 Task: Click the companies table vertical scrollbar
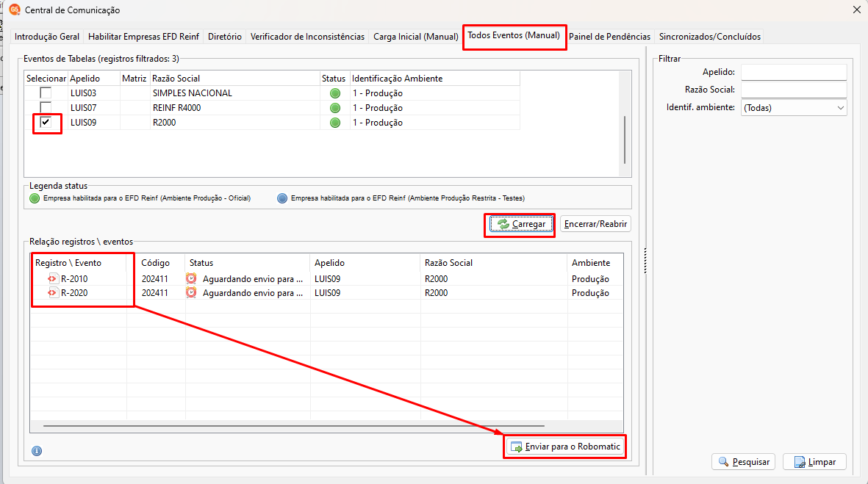click(625, 140)
